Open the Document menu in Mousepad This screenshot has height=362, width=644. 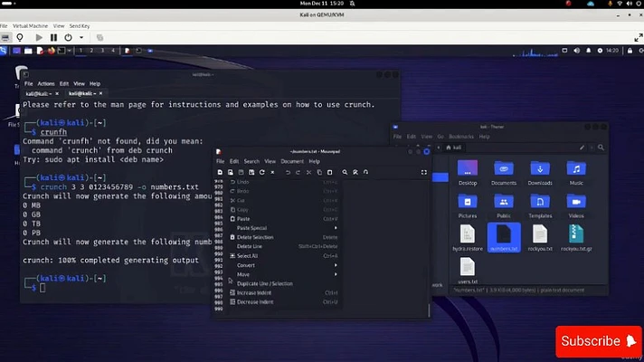(292, 161)
